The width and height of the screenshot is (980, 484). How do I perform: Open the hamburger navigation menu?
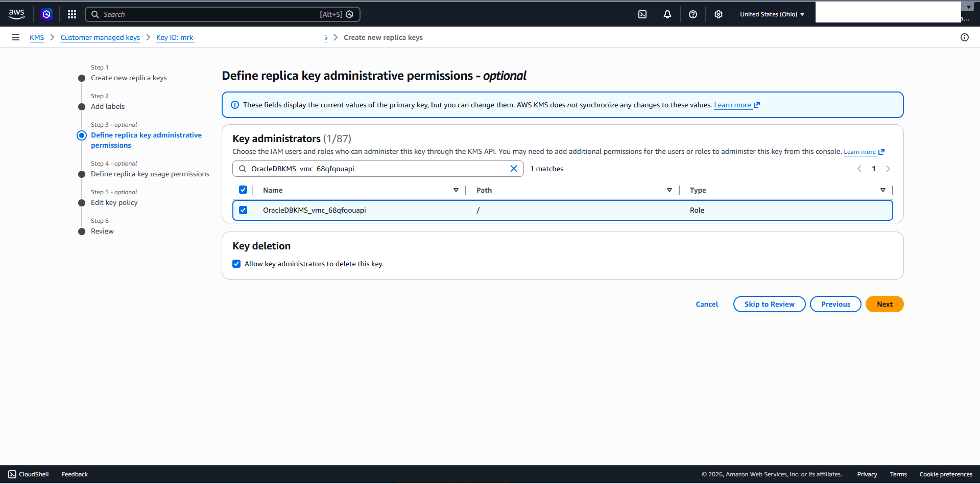click(15, 37)
